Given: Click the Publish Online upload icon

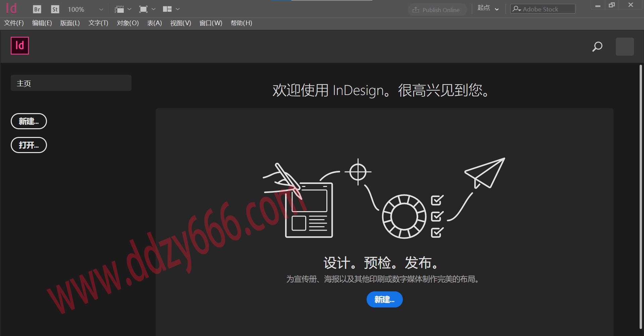Looking at the screenshot, I should point(416,10).
